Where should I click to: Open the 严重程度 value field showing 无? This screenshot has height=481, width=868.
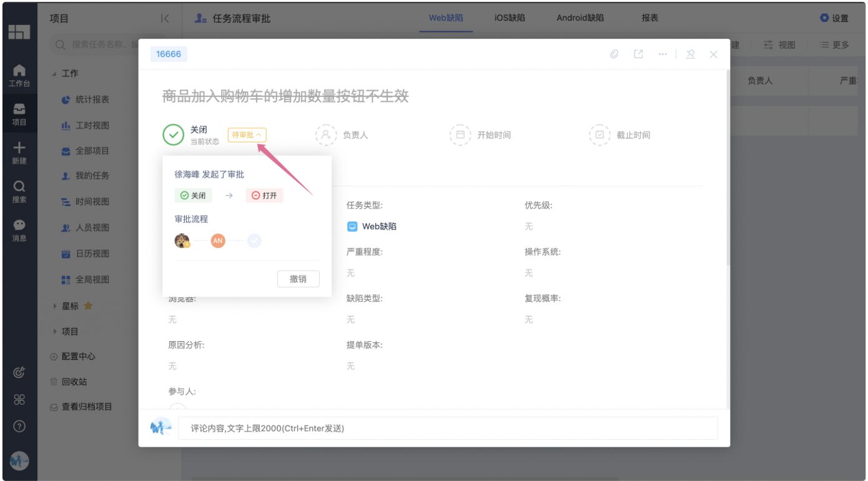351,273
